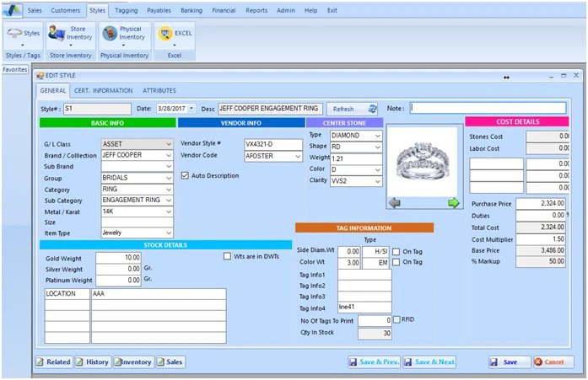The width and height of the screenshot is (588, 380).
Task: Click the Related button icon
Action: click(40, 362)
